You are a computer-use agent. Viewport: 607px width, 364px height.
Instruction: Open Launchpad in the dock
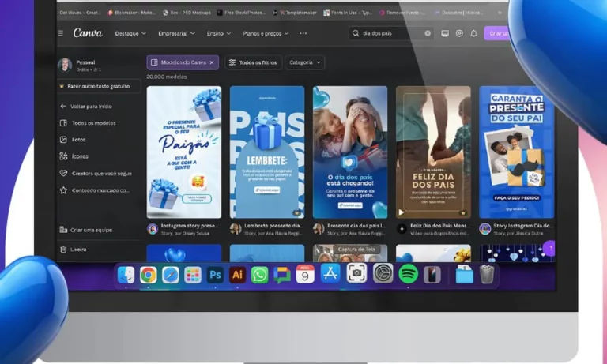click(x=192, y=275)
